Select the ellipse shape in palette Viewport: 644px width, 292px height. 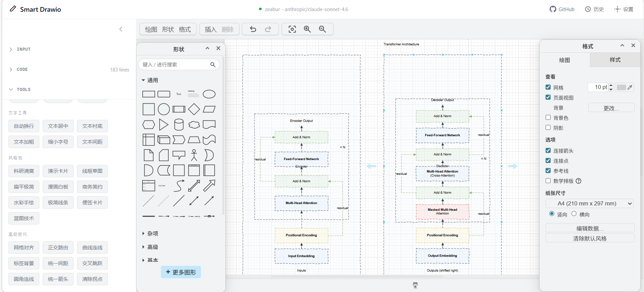tap(209, 94)
